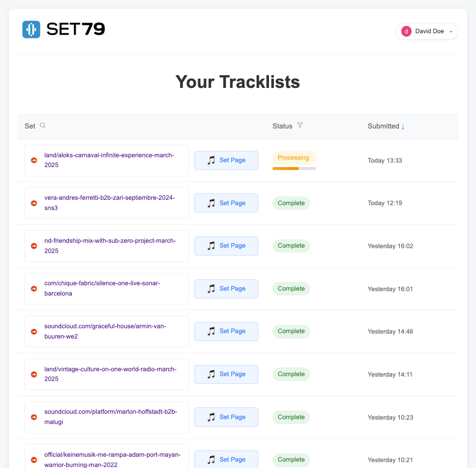Open Set Page for vintage-culture radio set
476x468 pixels.
(x=226, y=374)
